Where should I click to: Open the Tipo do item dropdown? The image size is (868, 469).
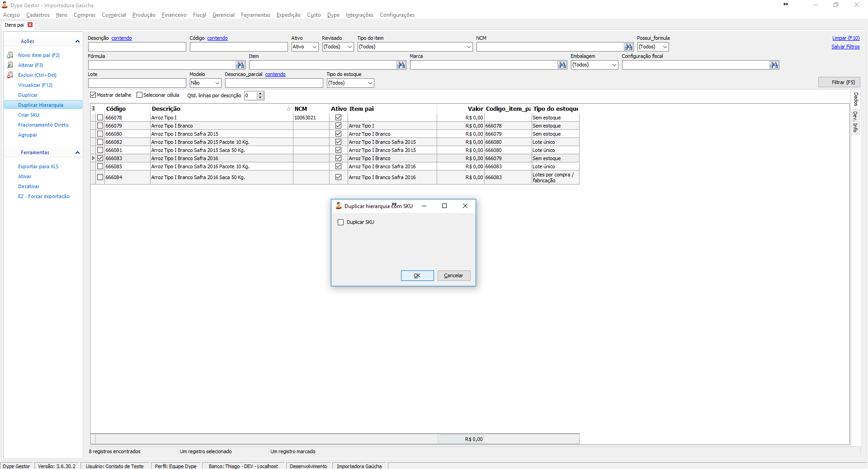468,47
